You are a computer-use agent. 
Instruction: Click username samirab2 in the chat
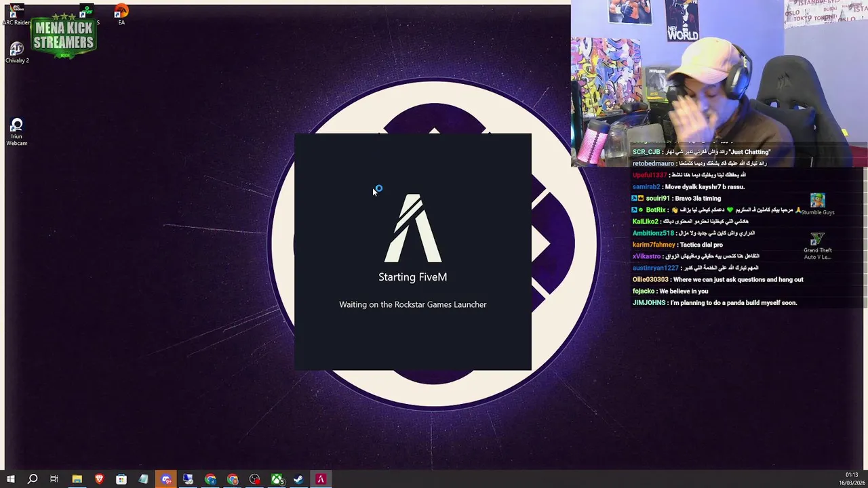pos(646,187)
